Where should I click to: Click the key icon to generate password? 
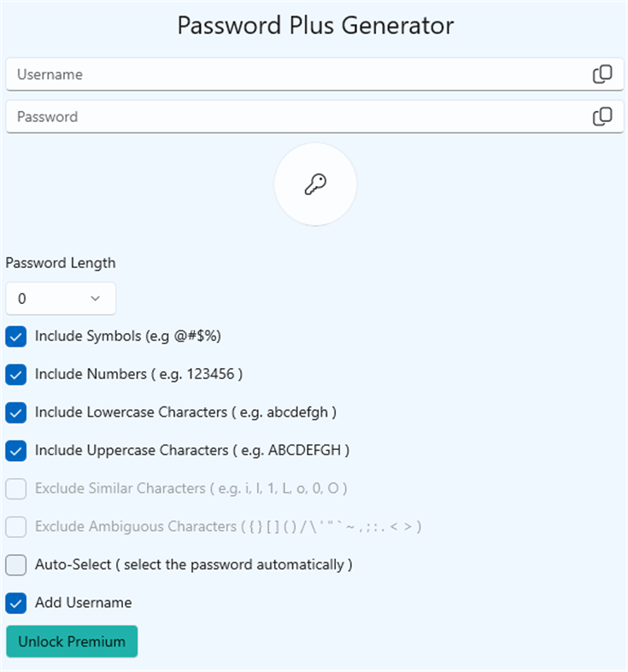coord(315,184)
